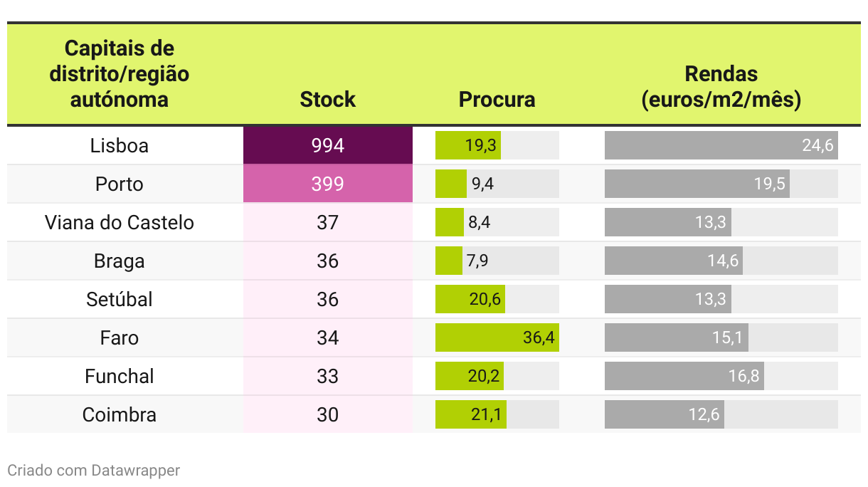Select the Lisboa stock cell showing 994
868x487 pixels.
coord(327,146)
